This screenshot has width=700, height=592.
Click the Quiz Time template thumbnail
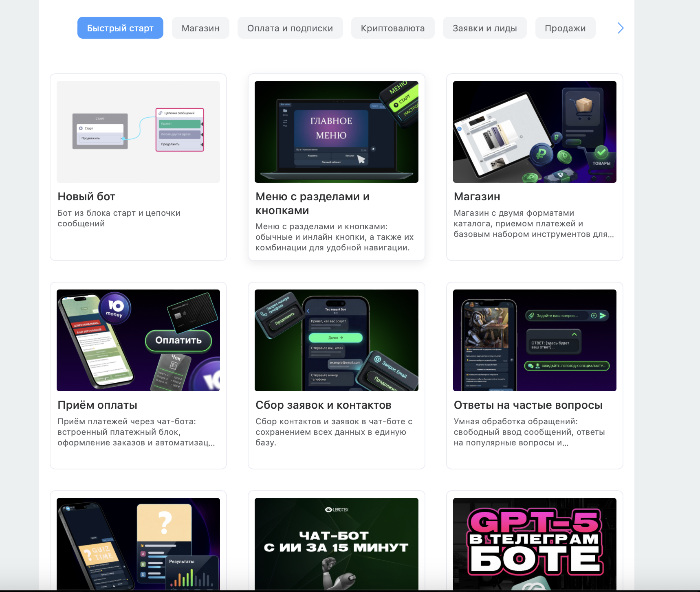click(138, 544)
